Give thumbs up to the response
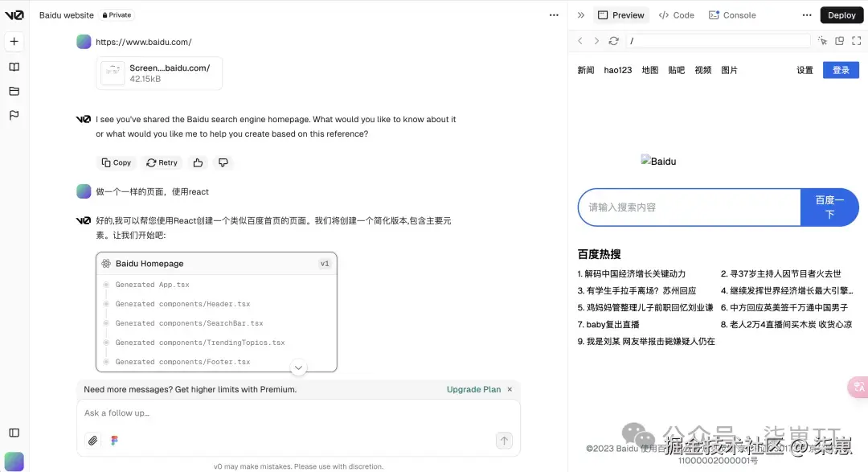The image size is (868, 472). tap(198, 162)
